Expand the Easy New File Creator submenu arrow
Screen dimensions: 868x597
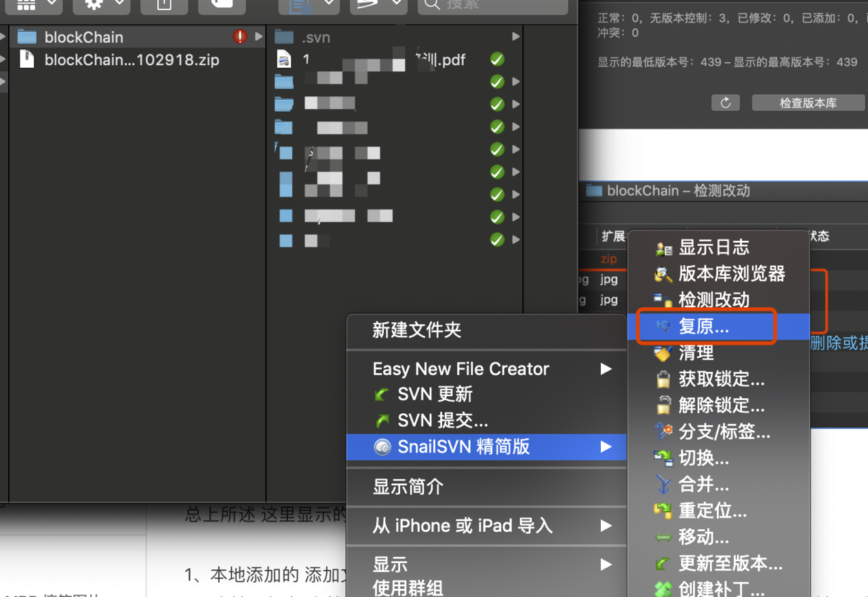606,369
